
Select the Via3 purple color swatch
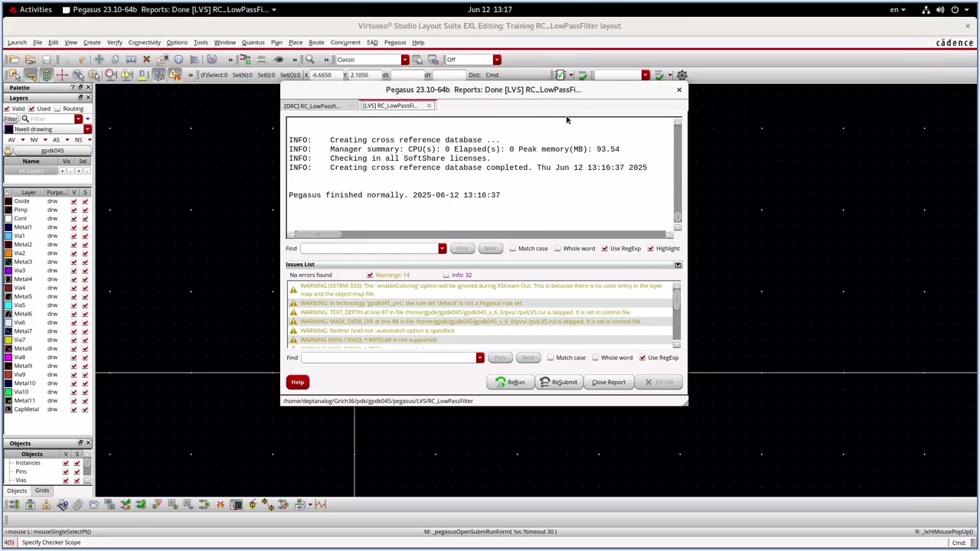pos(8,271)
